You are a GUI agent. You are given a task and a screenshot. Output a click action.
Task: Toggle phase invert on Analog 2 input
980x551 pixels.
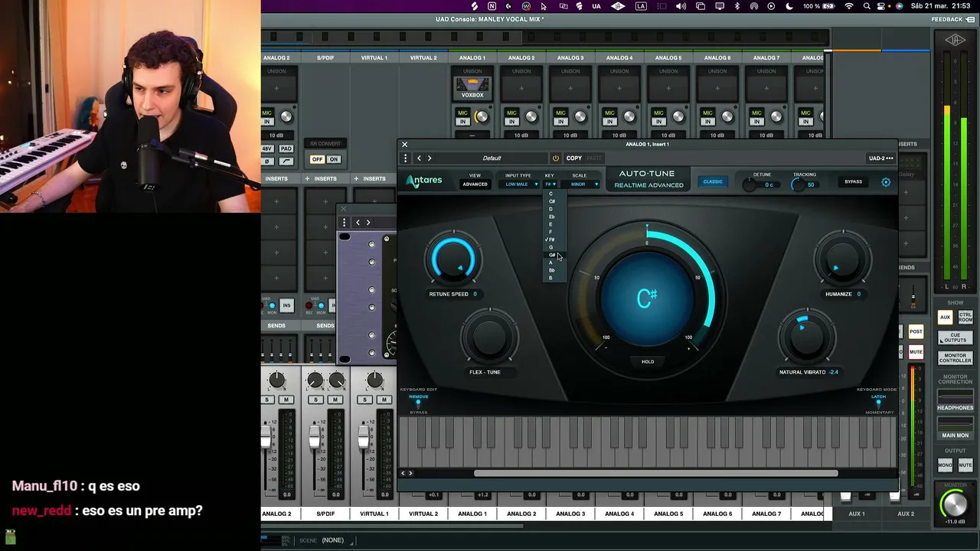267,161
